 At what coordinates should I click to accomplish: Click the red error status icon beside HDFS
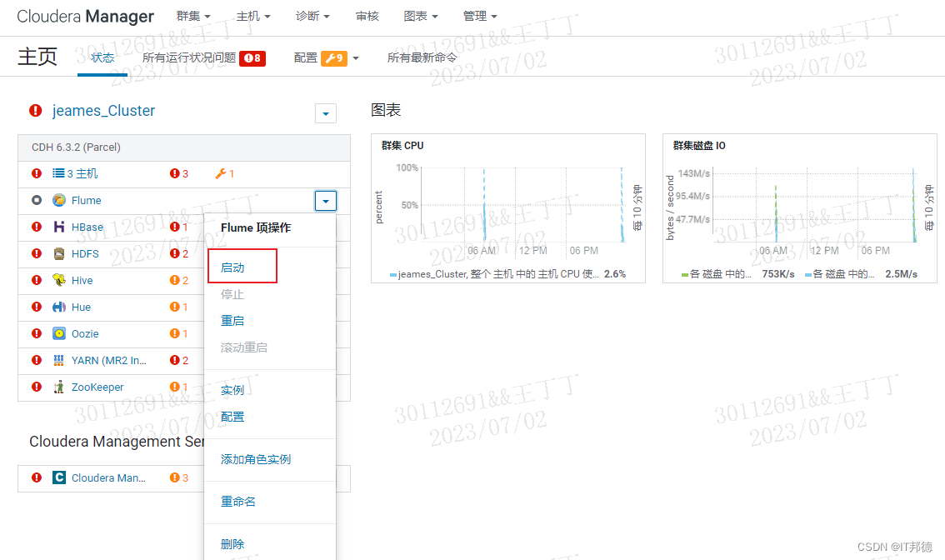point(37,254)
